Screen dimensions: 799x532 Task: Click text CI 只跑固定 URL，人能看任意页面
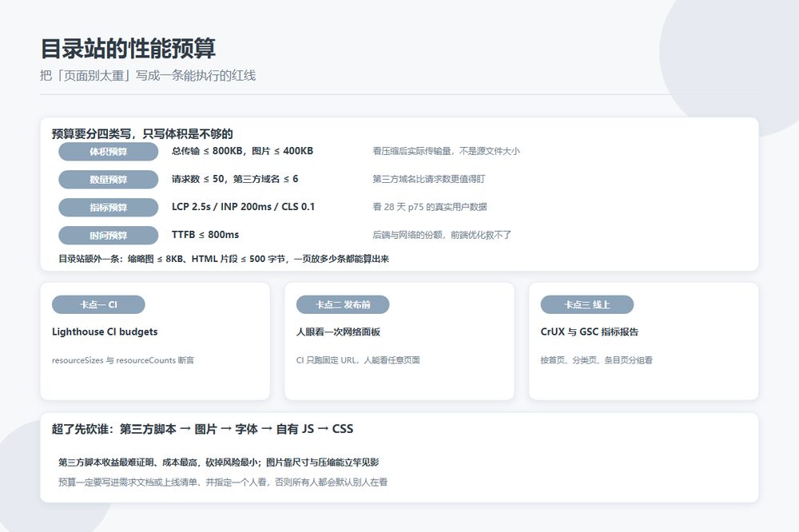tap(358, 360)
